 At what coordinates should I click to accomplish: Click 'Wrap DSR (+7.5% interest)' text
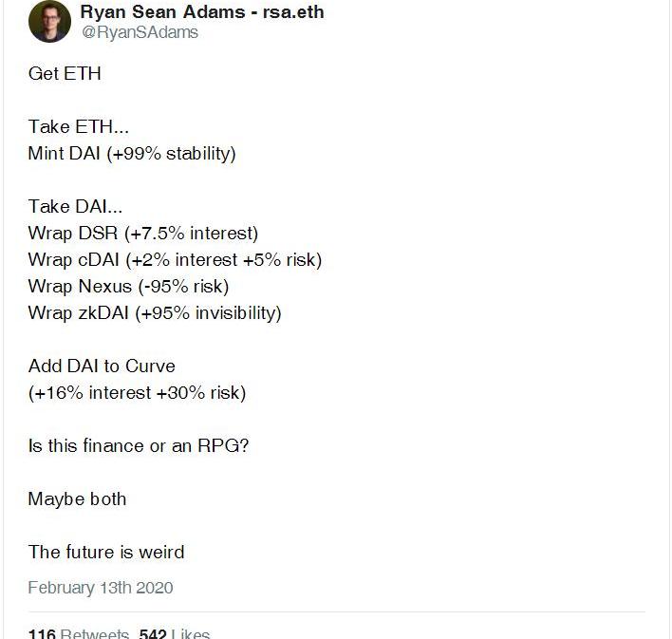(x=143, y=234)
